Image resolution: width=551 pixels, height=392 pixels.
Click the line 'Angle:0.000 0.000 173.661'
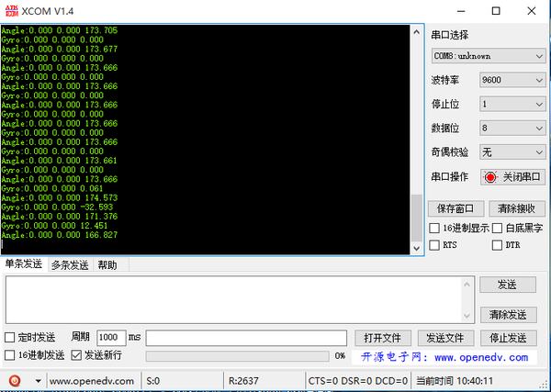(60, 161)
